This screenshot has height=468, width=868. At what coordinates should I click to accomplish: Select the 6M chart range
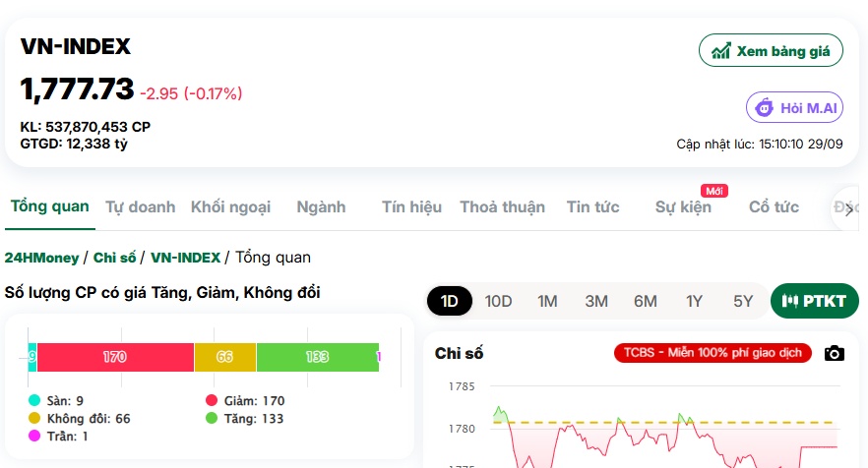click(646, 301)
